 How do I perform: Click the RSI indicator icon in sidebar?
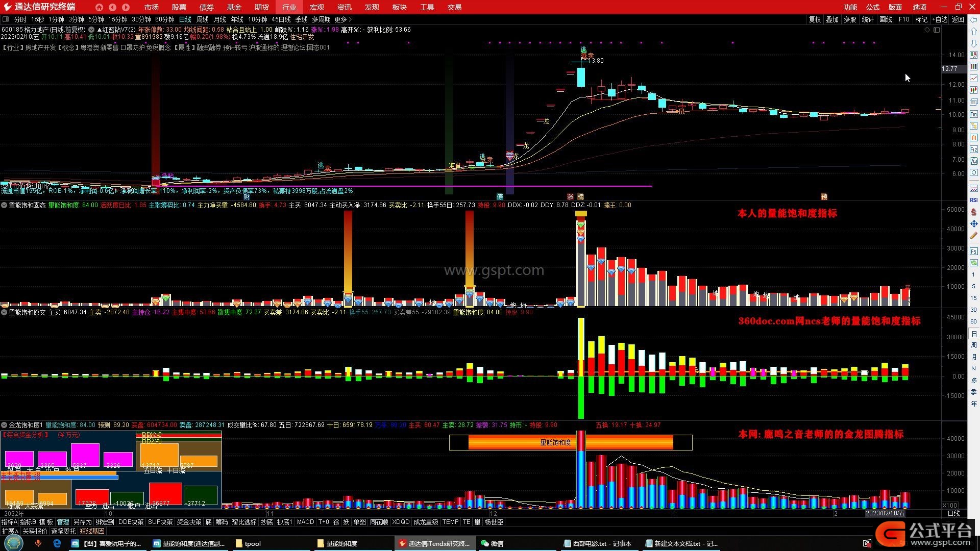tap(974, 200)
